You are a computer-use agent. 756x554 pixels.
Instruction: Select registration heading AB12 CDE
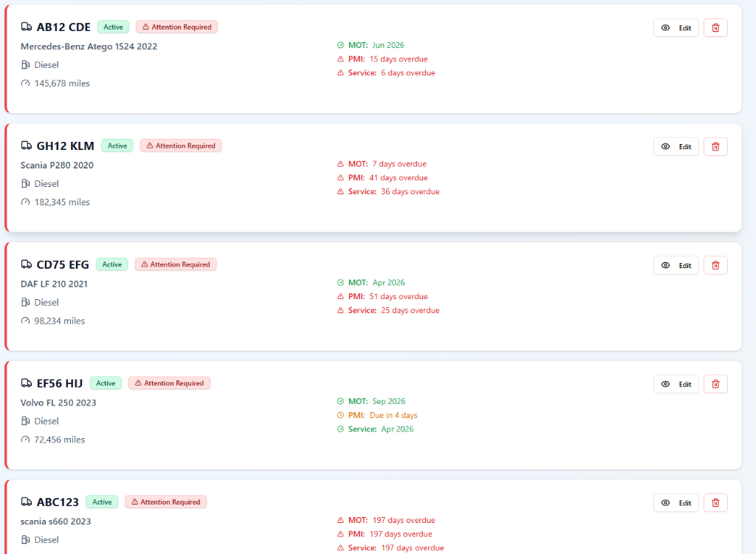coord(63,27)
